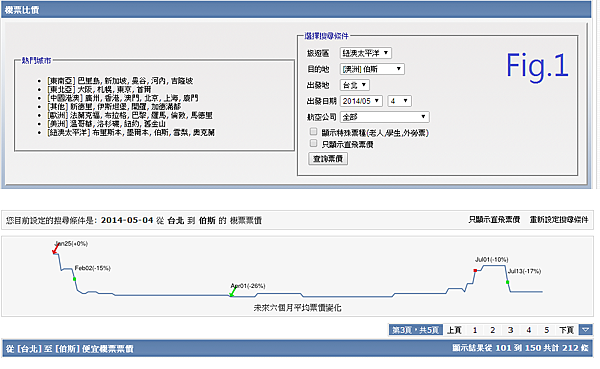600x369 pixels.
Task: Select popular city 開羅
Action: point(139,106)
